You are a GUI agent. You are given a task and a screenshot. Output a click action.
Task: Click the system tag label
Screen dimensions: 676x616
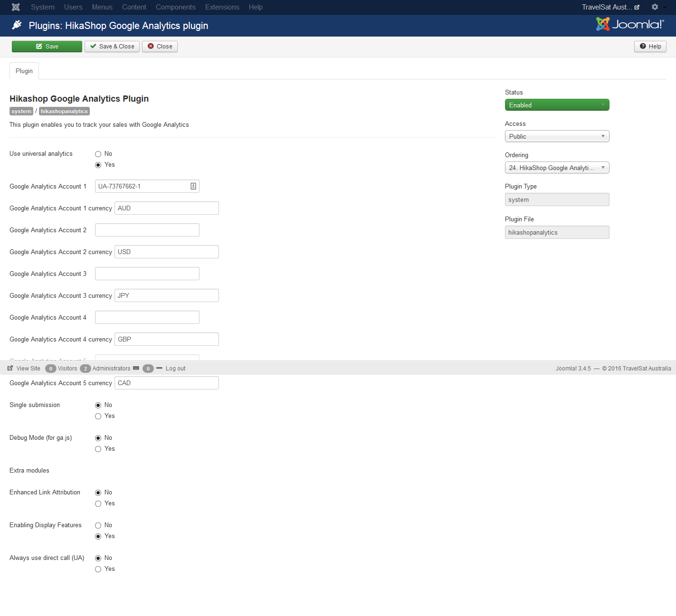tap(21, 111)
